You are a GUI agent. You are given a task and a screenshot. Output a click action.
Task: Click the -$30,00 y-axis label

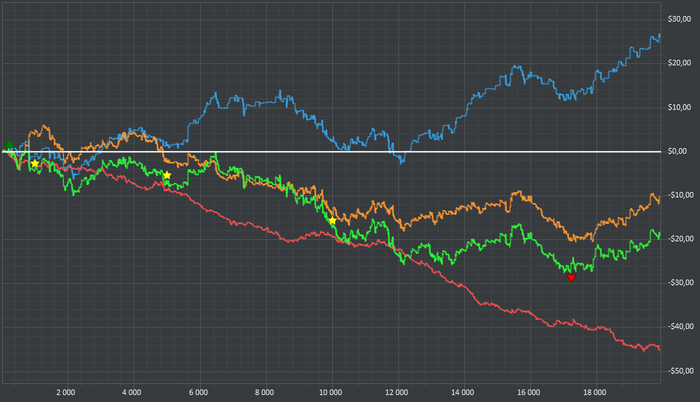pyautogui.click(x=680, y=283)
